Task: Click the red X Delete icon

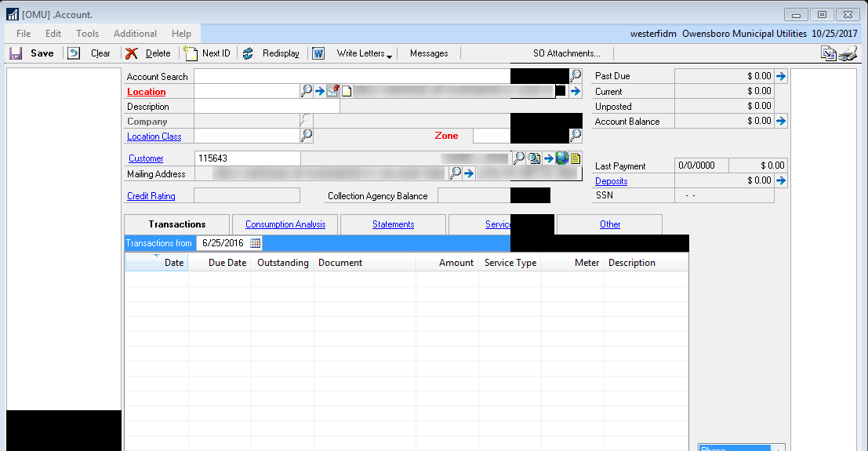Action: tap(132, 53)
